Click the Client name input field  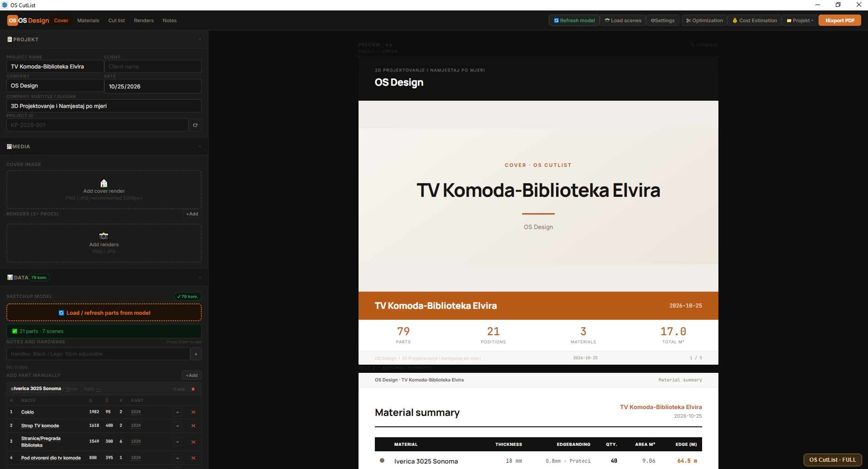(x=153, y=67)
